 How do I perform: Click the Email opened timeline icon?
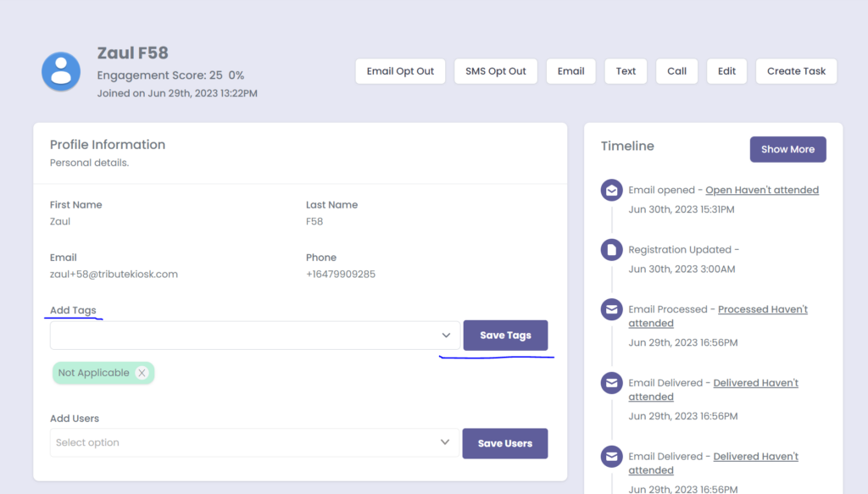pyautogui.click(x=611, y=190)
